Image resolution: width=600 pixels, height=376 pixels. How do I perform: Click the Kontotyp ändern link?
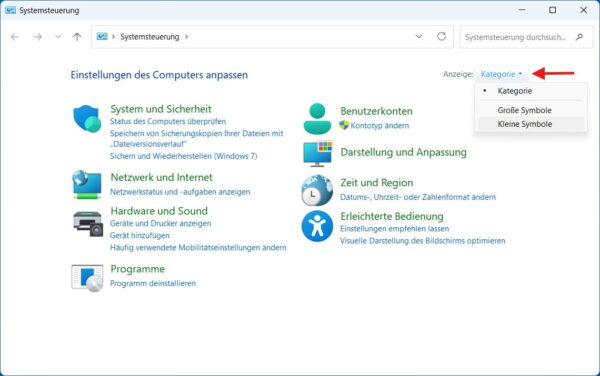pos(380,125)
